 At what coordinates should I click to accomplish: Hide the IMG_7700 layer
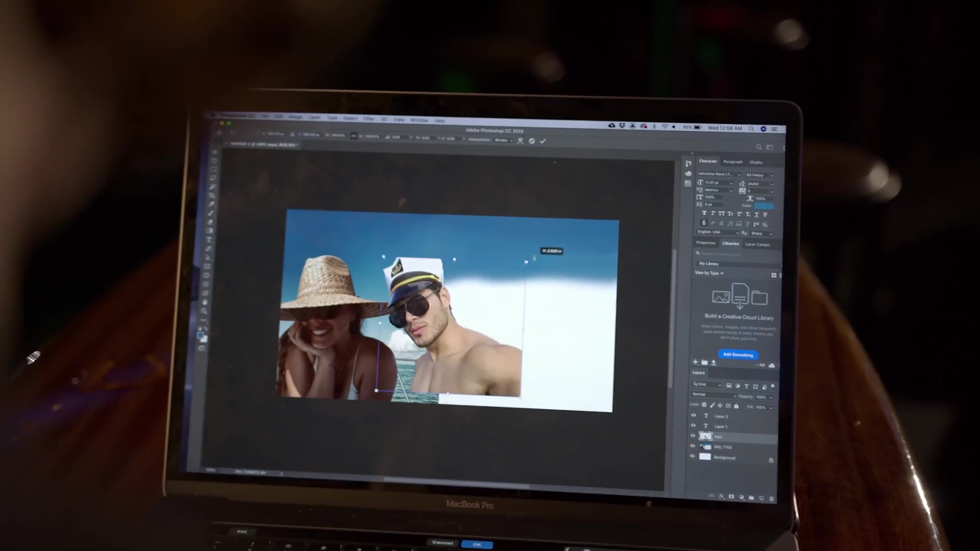click(693, 446)
